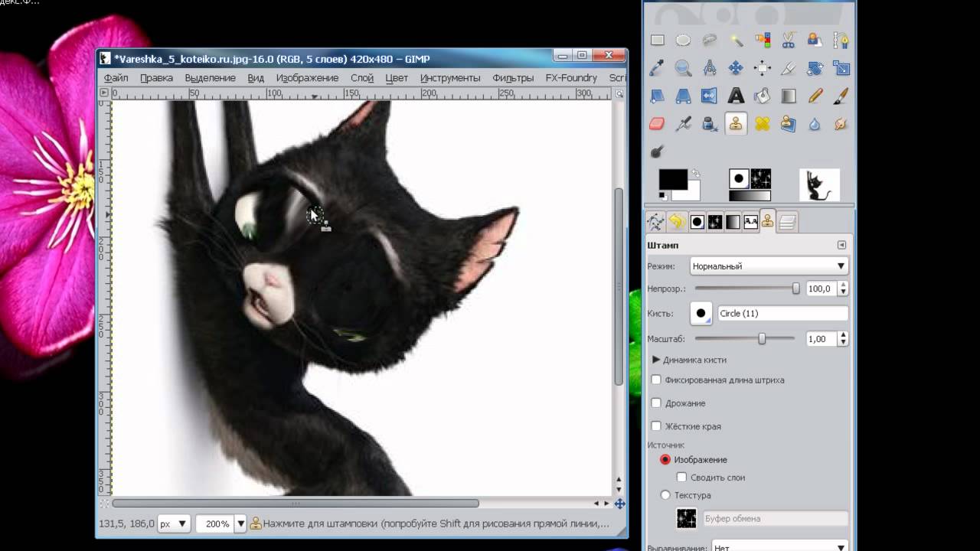Select the Heal bandage tool
This screenshot has width=980, height=551.
coord(763,123)
